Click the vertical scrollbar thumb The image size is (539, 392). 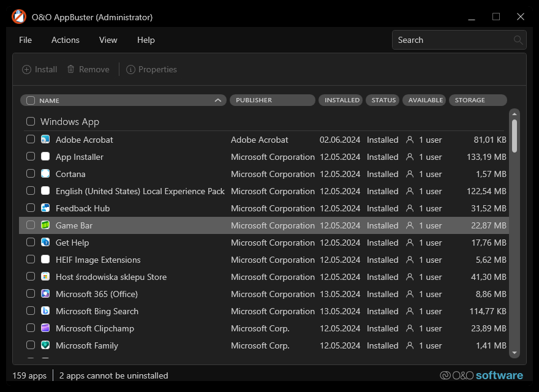(514, 136)
